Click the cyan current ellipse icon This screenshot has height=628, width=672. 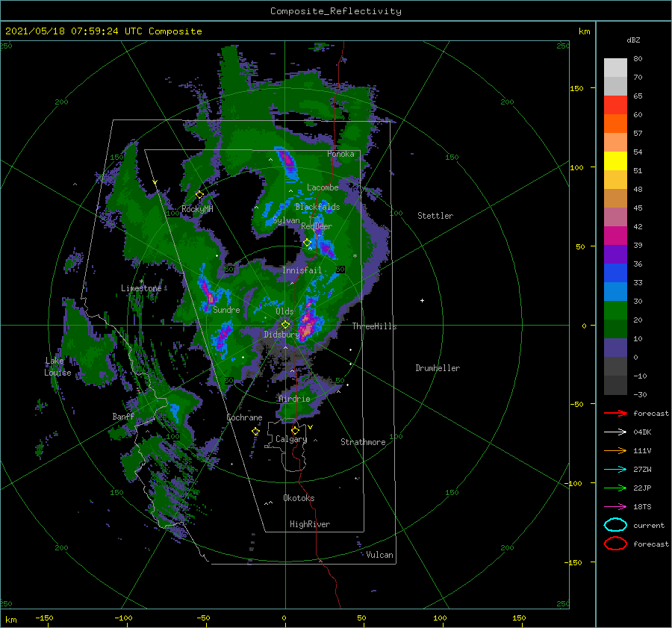615,525
